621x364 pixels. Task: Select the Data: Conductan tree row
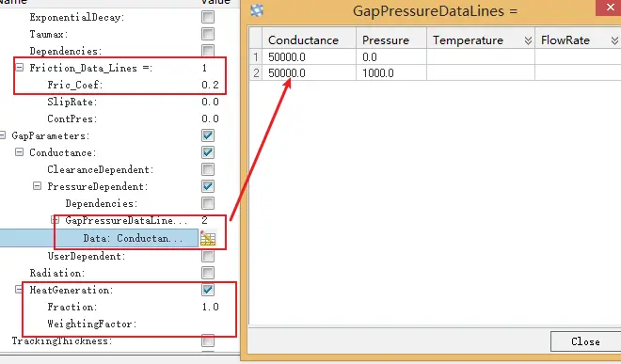pos(99,239)
